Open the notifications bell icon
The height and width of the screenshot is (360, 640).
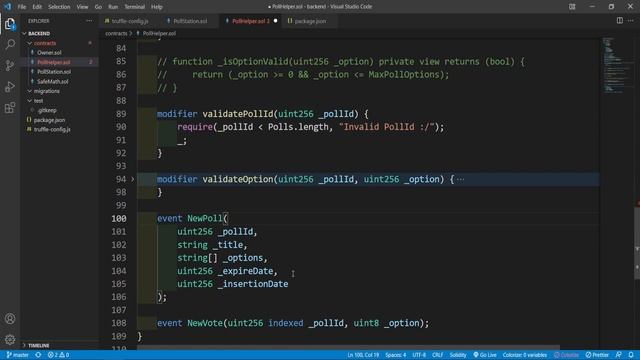631,355
